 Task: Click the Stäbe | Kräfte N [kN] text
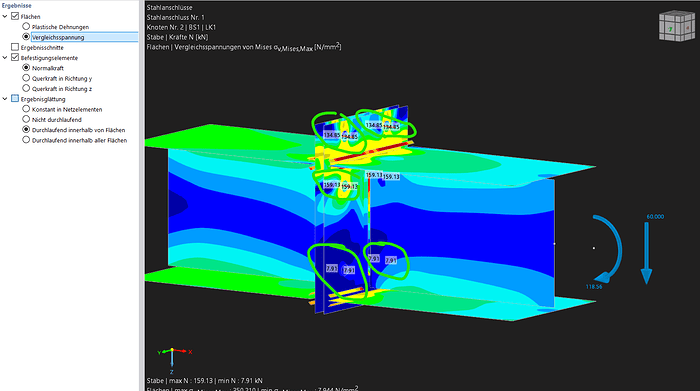pyautogui.click(x=177, y=37)
